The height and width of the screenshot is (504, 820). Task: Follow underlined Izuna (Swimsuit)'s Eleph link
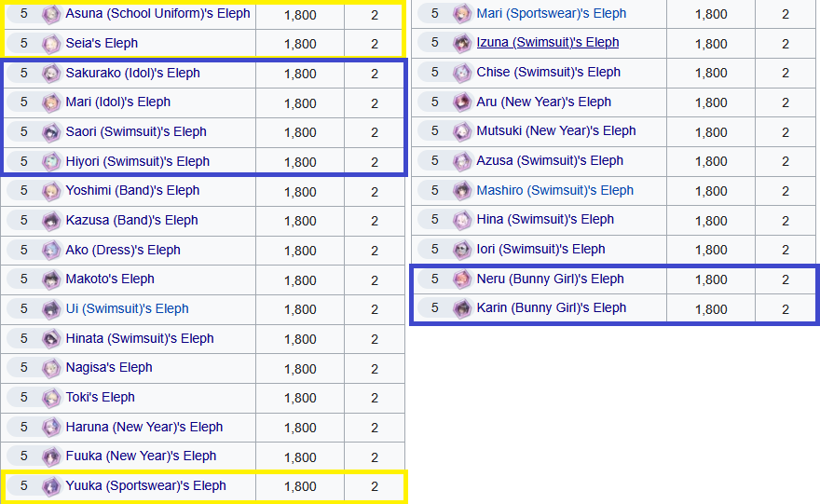(548, 42)
